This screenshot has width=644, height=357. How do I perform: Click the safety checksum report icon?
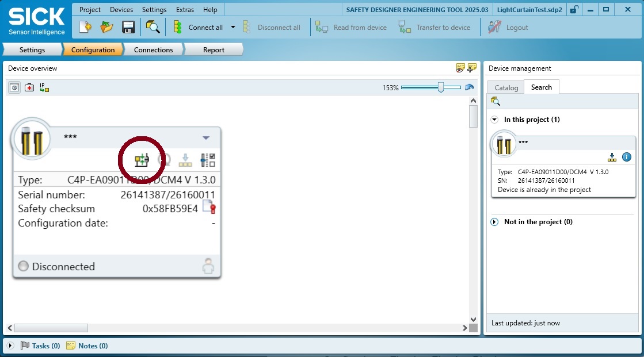click(209, 207)
